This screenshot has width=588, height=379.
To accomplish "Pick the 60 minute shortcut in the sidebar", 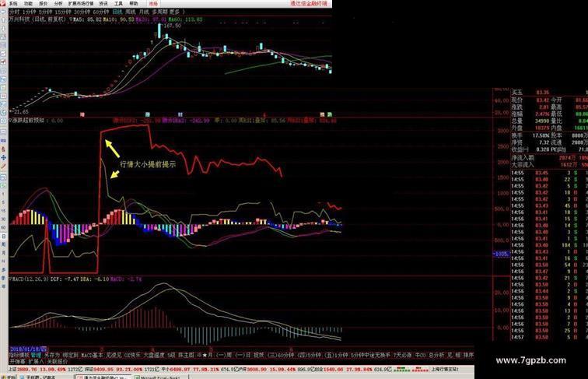I will click(3, 227).
